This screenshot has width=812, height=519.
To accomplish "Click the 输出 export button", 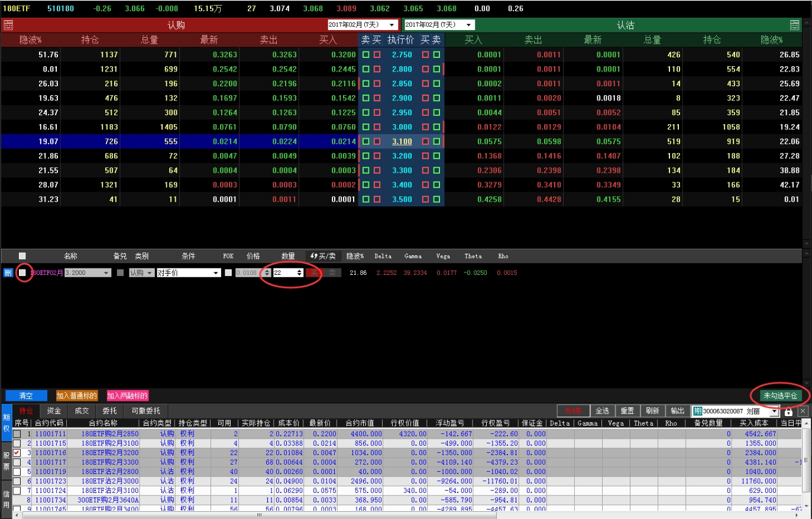I will click(677, 411).
